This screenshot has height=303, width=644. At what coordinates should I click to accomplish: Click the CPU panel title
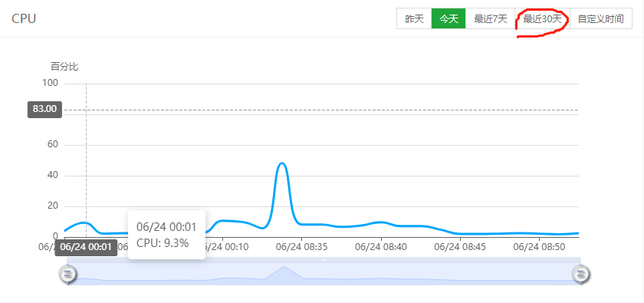point(24,19)
